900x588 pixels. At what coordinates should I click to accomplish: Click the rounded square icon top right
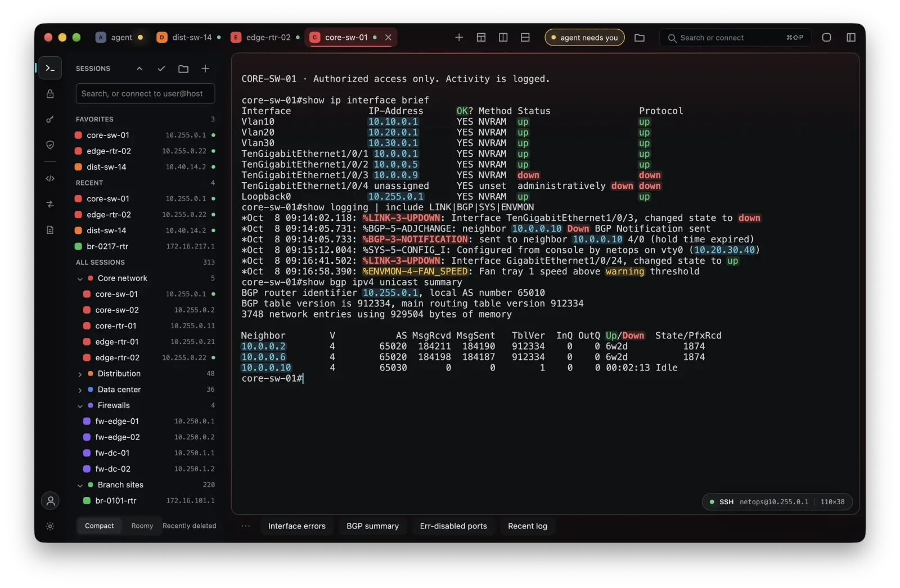(x=826, y=38)
